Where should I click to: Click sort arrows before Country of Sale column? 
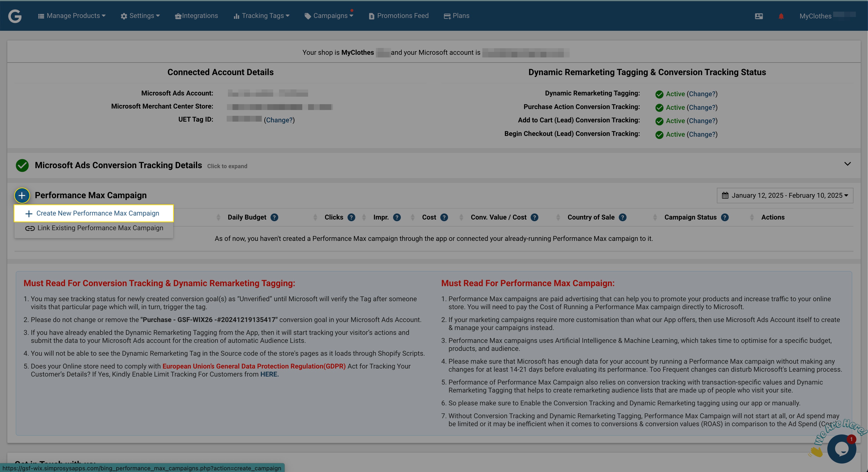pos(558,217)
